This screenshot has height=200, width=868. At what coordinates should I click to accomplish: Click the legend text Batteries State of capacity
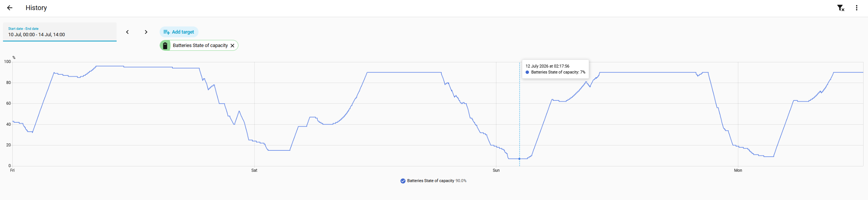pos(431,181)
